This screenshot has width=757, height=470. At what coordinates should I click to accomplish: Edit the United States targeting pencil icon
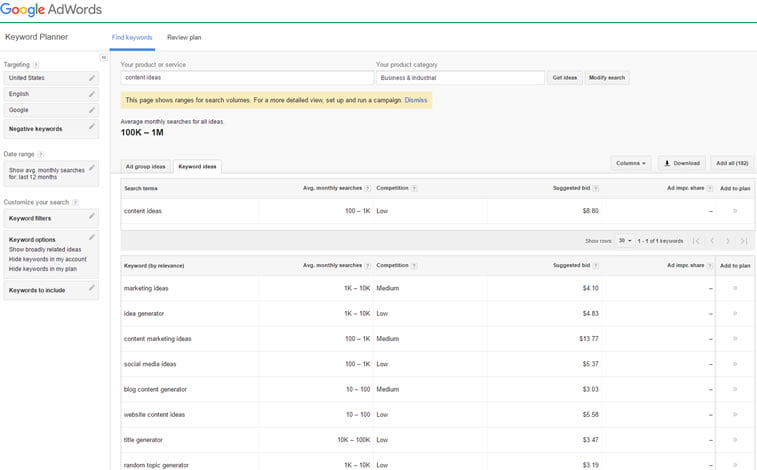click(92, 78)
